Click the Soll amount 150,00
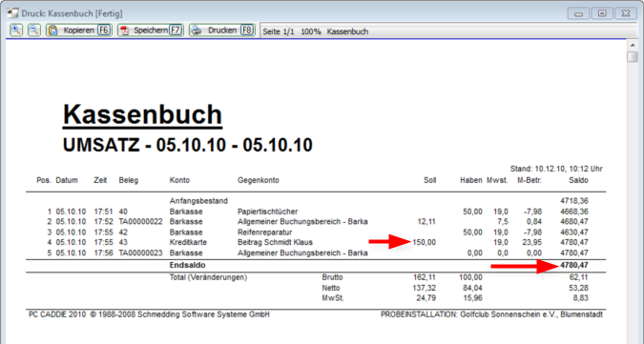The width and height of the screenshot is (644, 344). (x=425, y=242)
